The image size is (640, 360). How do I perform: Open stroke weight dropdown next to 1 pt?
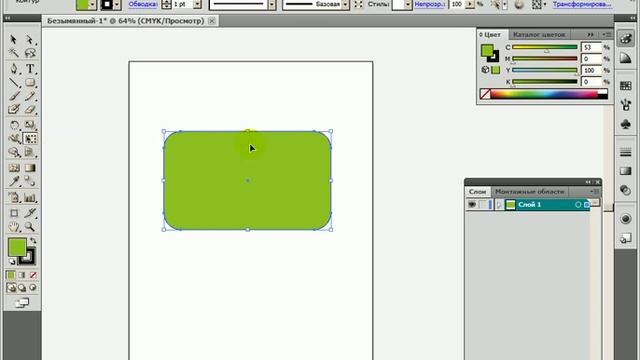coord(198,4)
